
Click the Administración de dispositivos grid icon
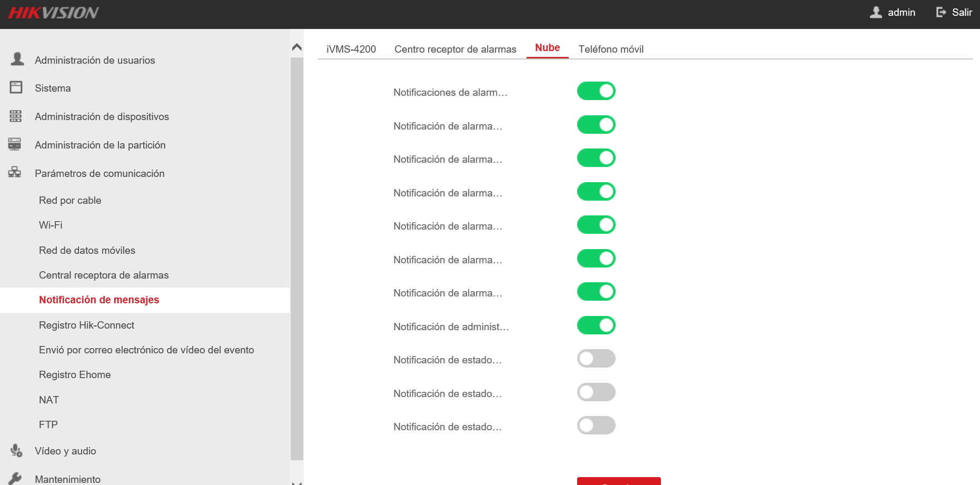pos(16,116)
